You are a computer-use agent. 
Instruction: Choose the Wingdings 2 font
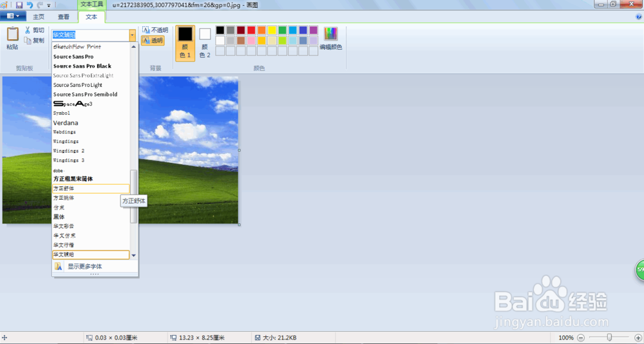coord(91,151)
